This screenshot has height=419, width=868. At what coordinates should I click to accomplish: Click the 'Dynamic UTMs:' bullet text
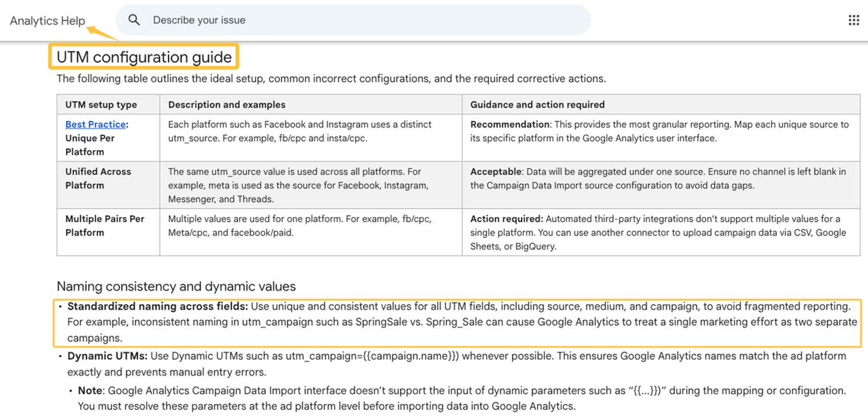[x=457, y=364]
